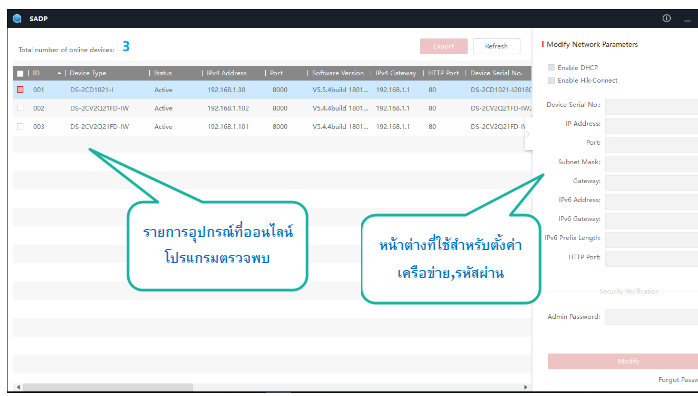Click the right arrow of horizontal scrollbar

pyautogui.click(x=525, y=387)
